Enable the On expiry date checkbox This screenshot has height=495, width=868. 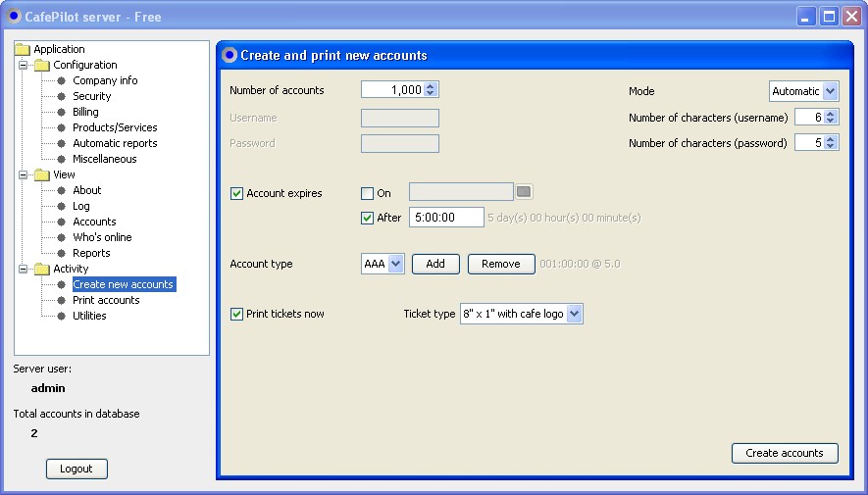point(367,193)
